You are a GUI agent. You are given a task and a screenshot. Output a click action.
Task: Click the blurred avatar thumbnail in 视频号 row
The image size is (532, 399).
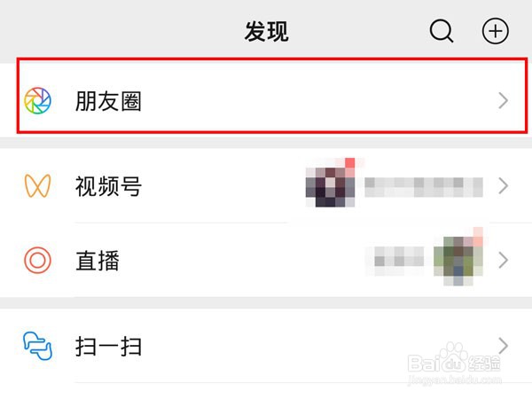(330, 186)
